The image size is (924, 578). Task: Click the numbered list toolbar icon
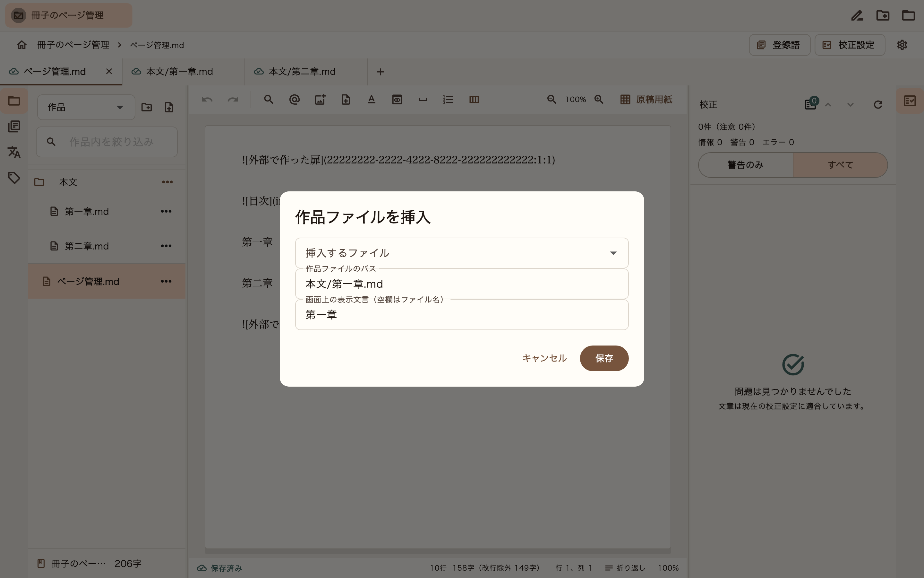click(448, 100)
